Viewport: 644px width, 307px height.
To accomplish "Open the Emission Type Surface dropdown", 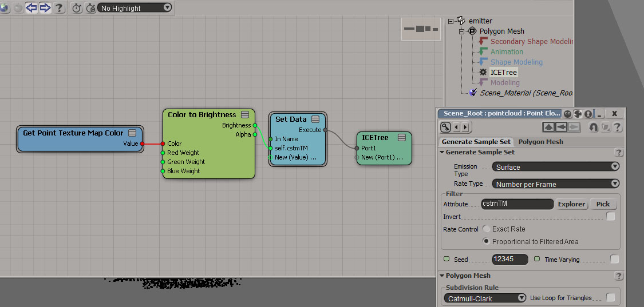I will [x=556, y=167].
